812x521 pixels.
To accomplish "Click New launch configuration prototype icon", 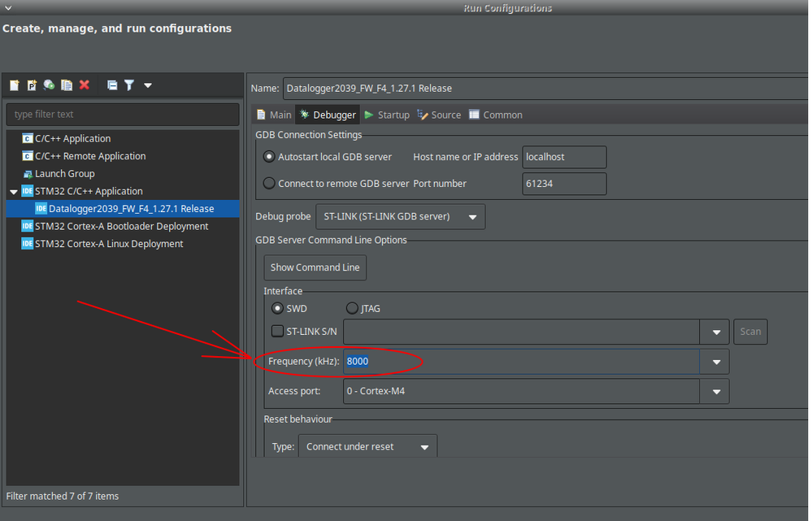I will click(32, 85).
